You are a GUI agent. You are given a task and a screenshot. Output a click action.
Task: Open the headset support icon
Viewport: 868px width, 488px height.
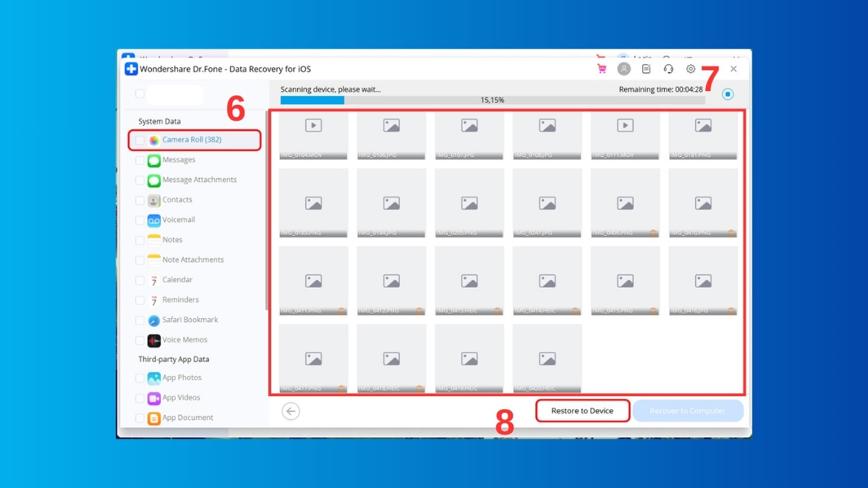pyautogui.click(x=668, y=69)
